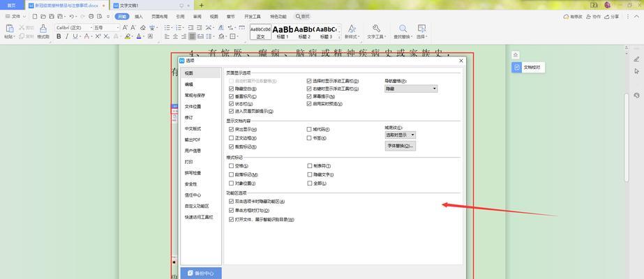
Task: Enable 制表符 format mark checkbox
Action: 310,166
